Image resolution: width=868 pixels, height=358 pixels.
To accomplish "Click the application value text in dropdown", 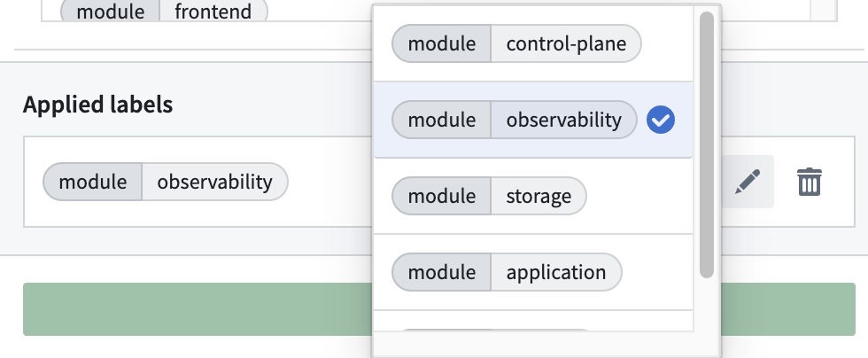I will pos(556,272).
